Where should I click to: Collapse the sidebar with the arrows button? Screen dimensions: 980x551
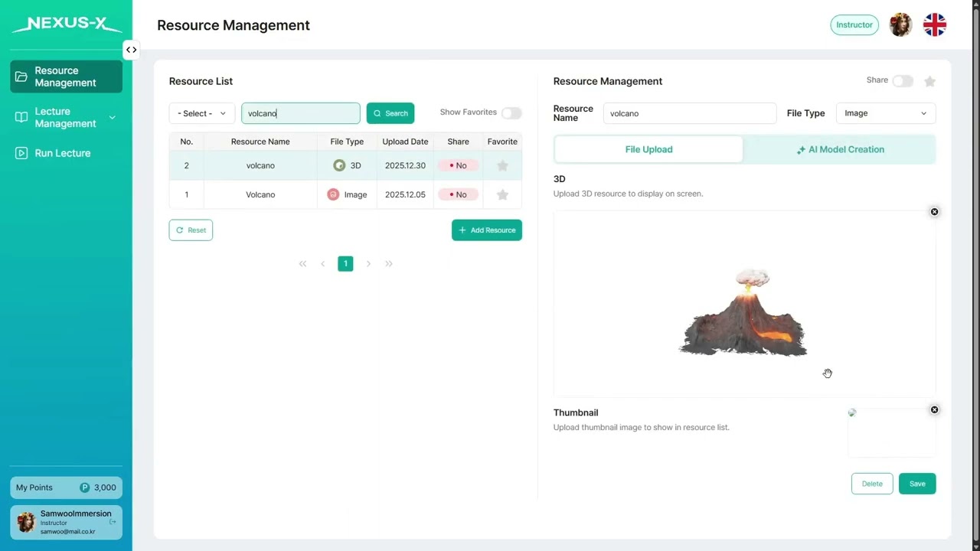coord(132,50)
